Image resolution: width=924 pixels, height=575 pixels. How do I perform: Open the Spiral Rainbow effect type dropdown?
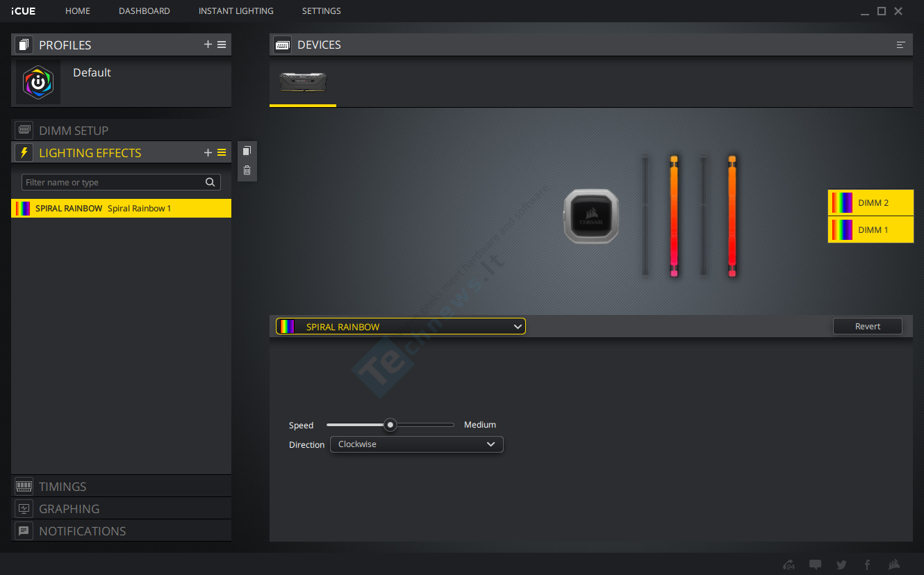click(x=401, y=326)
